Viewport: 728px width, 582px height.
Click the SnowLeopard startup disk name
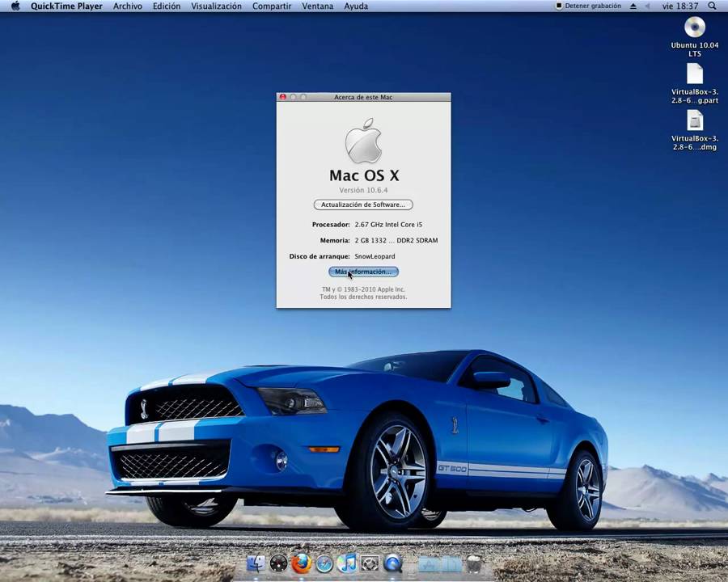375,256
